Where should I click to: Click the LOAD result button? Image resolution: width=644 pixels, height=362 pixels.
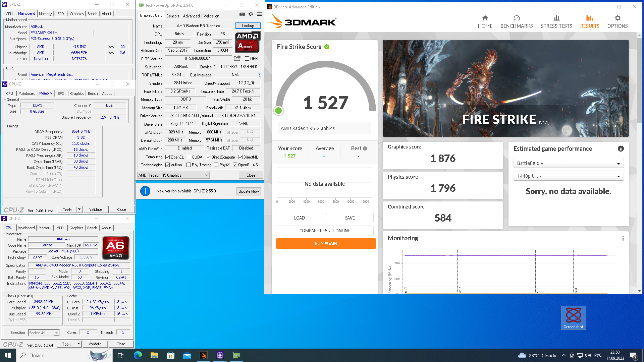[x=300, y=218]
